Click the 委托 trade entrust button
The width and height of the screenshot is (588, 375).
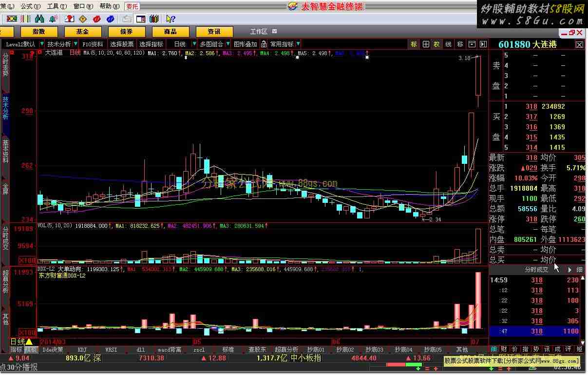tap(132, 6)
